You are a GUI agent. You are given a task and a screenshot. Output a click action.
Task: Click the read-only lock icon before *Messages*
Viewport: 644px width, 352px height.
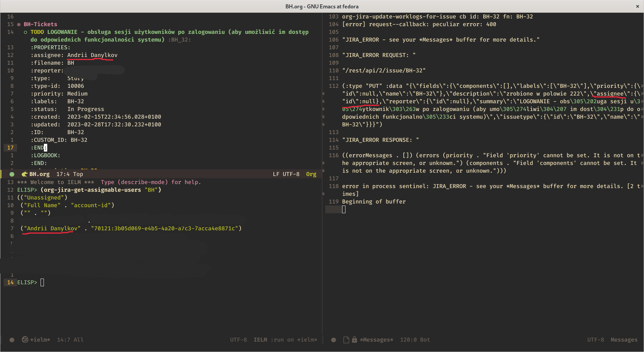click(354, 340)
